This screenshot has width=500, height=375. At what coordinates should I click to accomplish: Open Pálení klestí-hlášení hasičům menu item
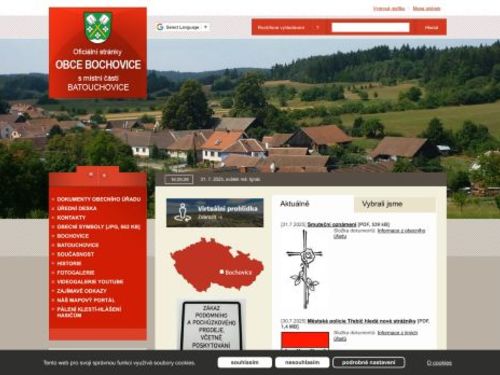[x=89, y=312]
